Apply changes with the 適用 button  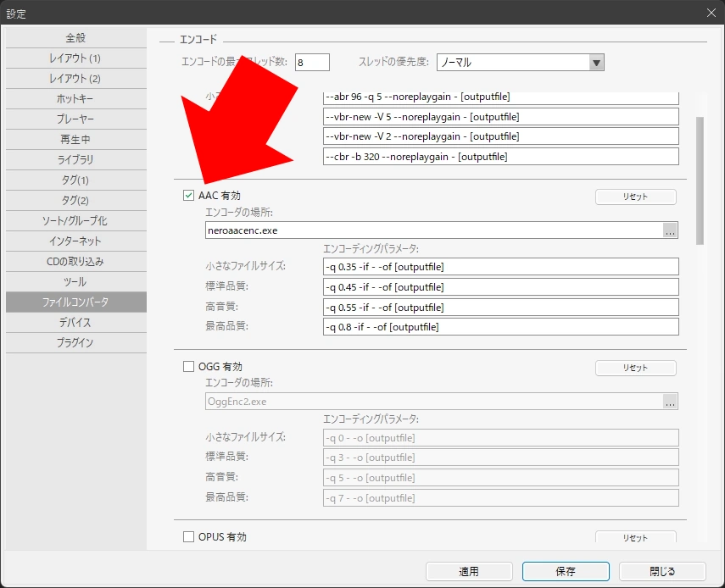[x=468, y=571]
